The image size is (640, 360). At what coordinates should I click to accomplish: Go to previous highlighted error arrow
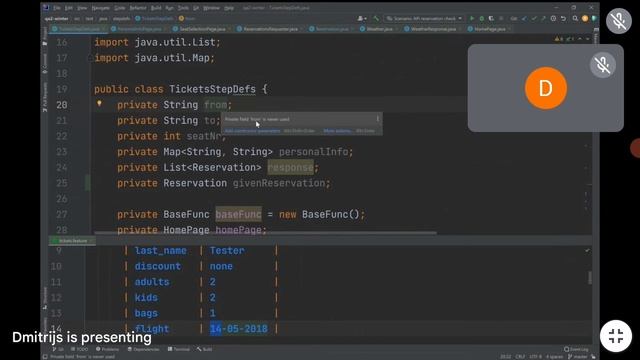(580, 39)
